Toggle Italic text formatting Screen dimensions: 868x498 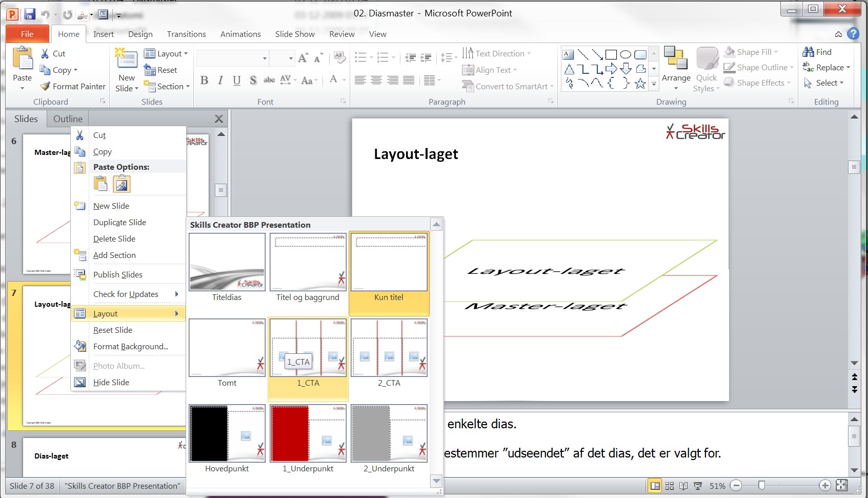point(220,80)
